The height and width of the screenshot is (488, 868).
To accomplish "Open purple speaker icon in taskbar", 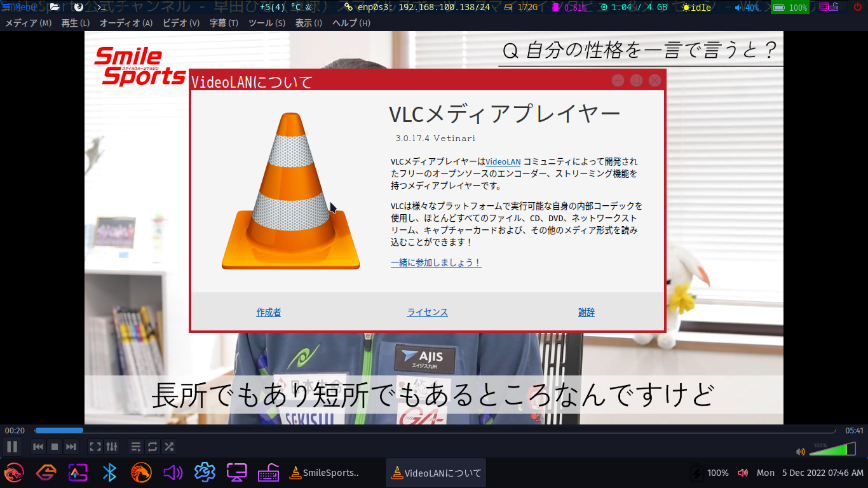I will 173,473.
